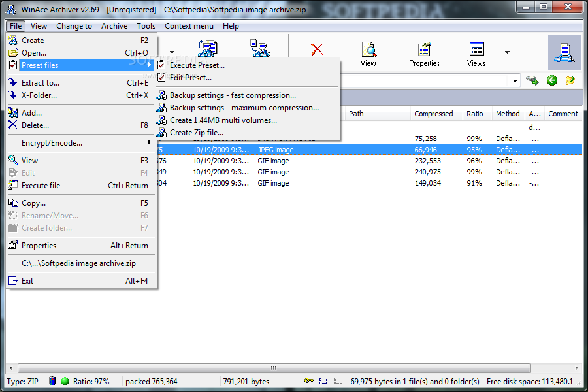Image resolution: width=588 pixels, height=392 pixels.
Task: Click the Open folder icon in File menu
Action: (13, 52)
